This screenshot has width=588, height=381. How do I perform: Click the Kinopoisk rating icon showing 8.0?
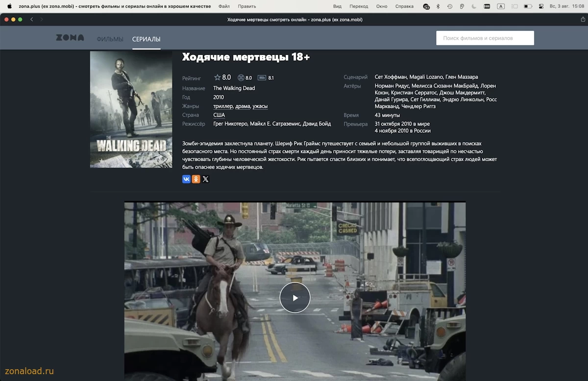(x=241, y=78)
